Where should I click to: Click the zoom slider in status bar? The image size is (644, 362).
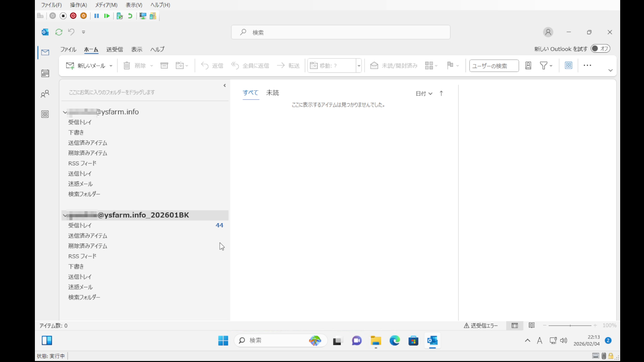pyautogui.click(x=570, y=325)
